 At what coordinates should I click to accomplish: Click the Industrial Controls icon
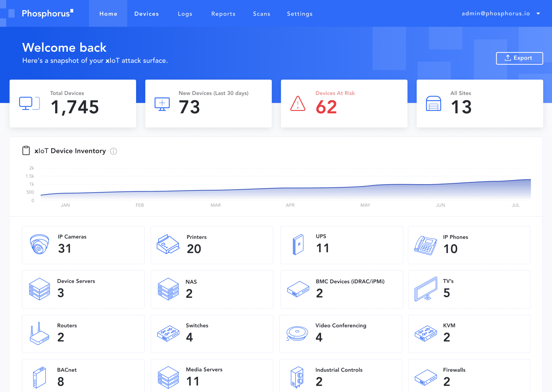(x=297, y=377)
